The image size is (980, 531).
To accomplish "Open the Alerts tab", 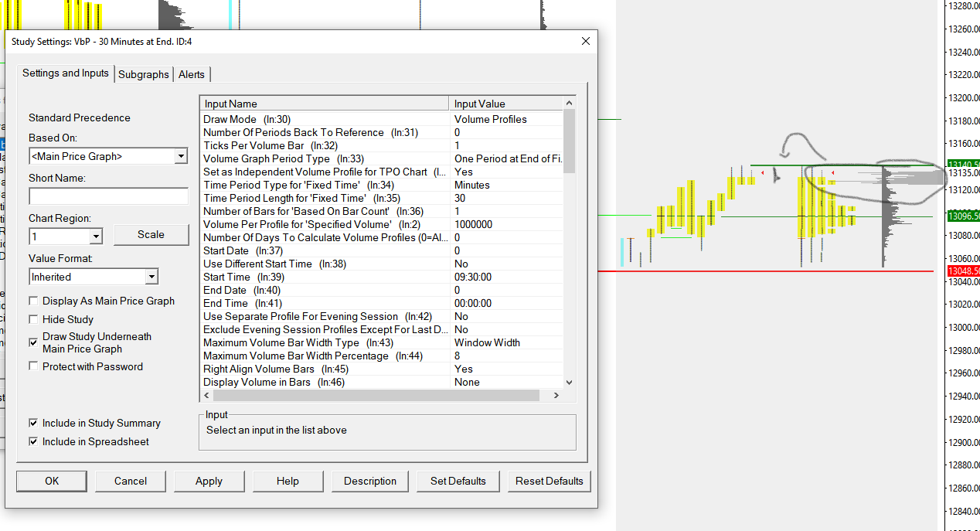I will 192,74.
